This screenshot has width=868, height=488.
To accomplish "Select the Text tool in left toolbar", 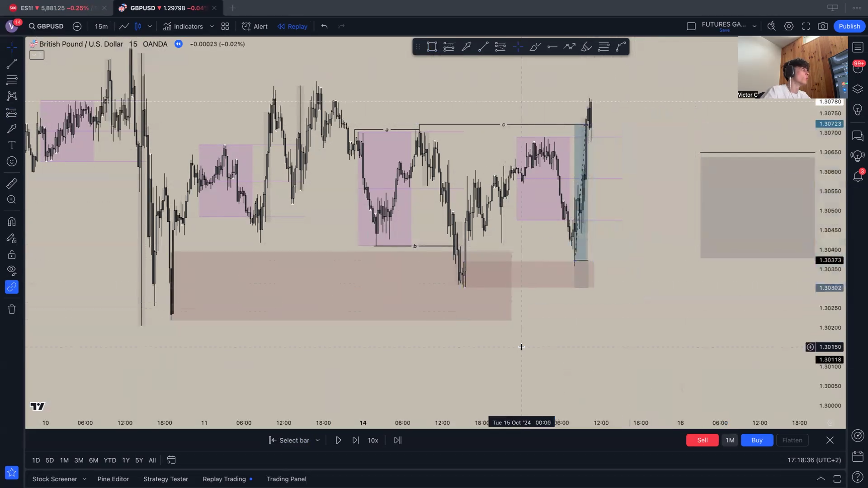I will point(12,145).
